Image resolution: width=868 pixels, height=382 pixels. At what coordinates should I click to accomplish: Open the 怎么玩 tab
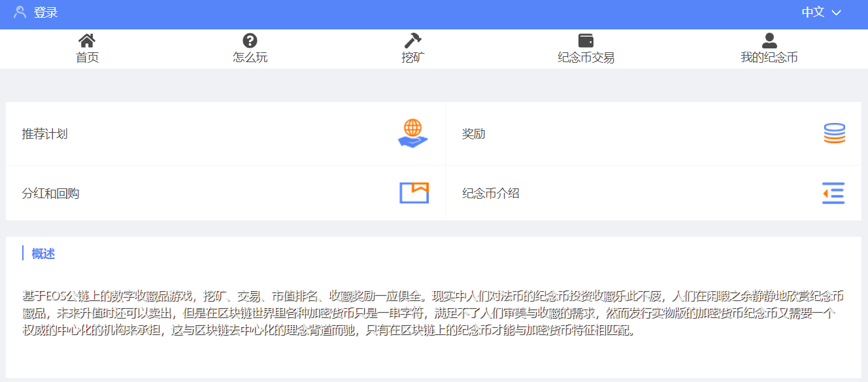250,58
